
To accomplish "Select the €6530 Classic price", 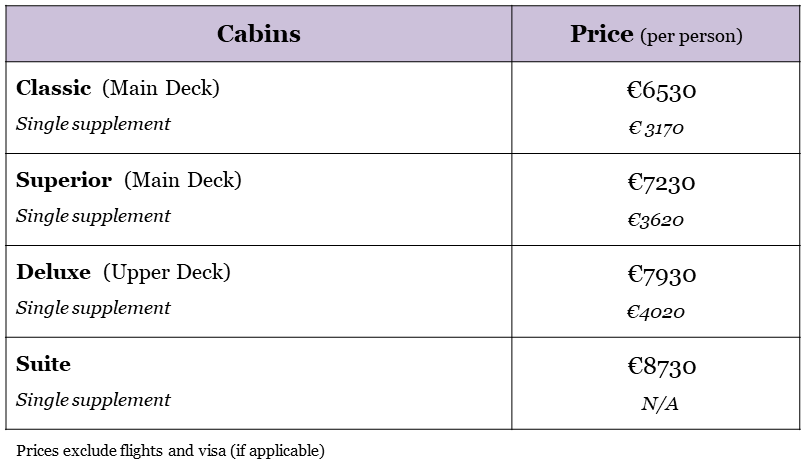I will point(661,91).
